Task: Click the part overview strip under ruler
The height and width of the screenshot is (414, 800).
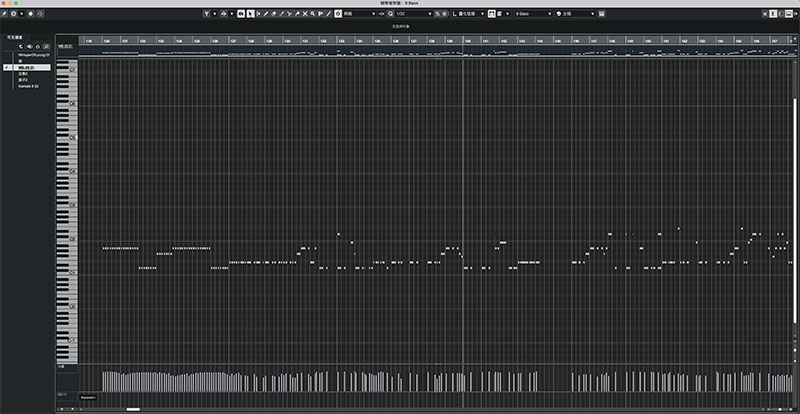Action: tap(437, 51)
